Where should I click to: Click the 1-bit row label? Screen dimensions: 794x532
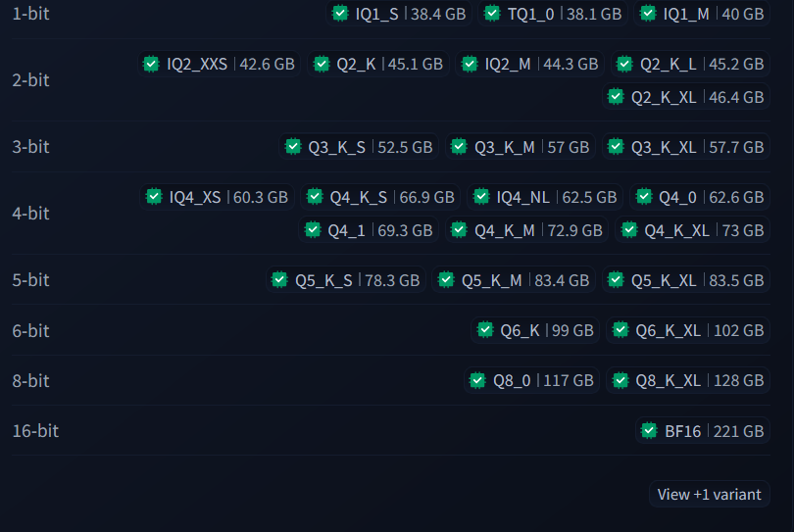point(31,14)
